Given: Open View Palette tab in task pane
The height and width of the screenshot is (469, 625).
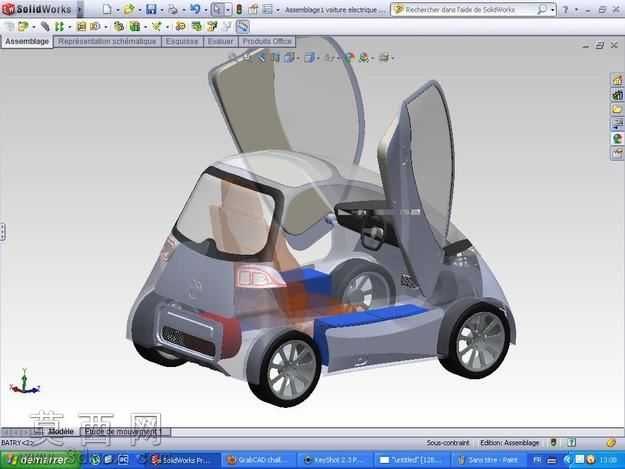Looking at the screenshot, I should click(x=617, y=124).
